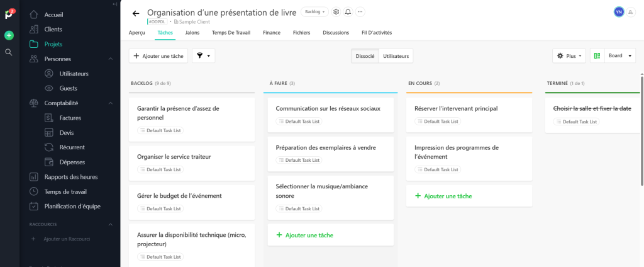The height and width of the screenshot is (267, 644).
Task: Click the green plus quick-add icon
Action: click(9, 35)
